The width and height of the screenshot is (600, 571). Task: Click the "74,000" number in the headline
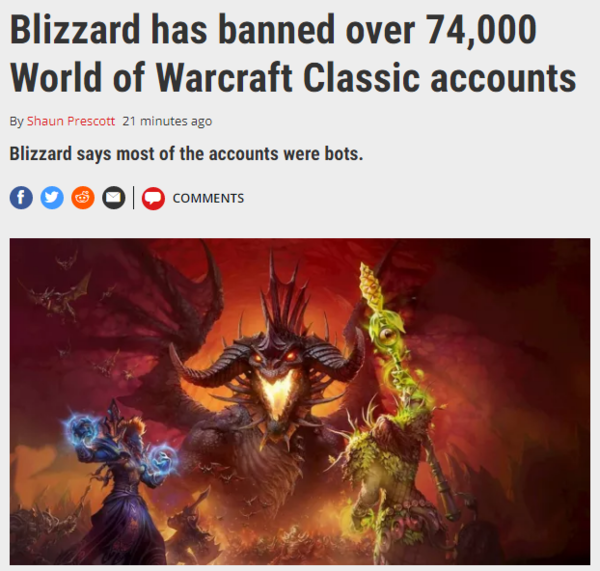(481, 31)
